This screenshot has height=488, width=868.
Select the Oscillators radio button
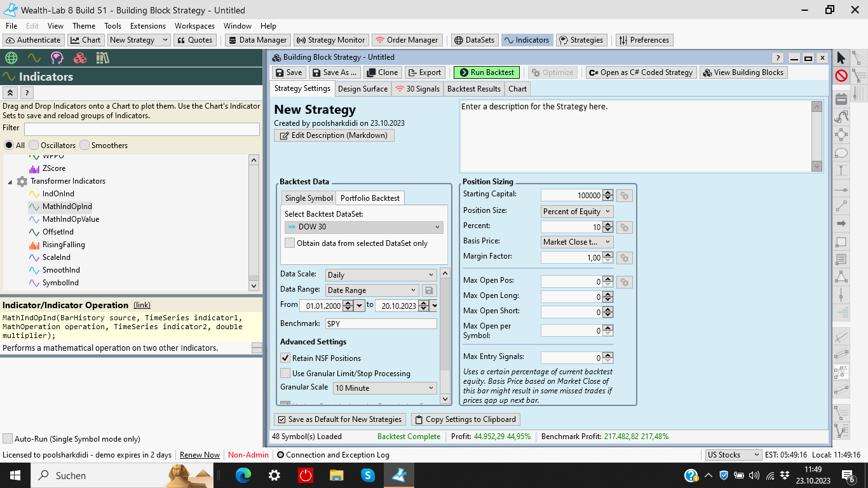34,146
